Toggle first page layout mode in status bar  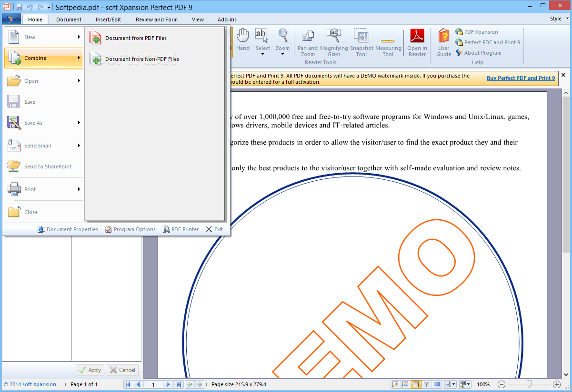(x=395, y=384)
